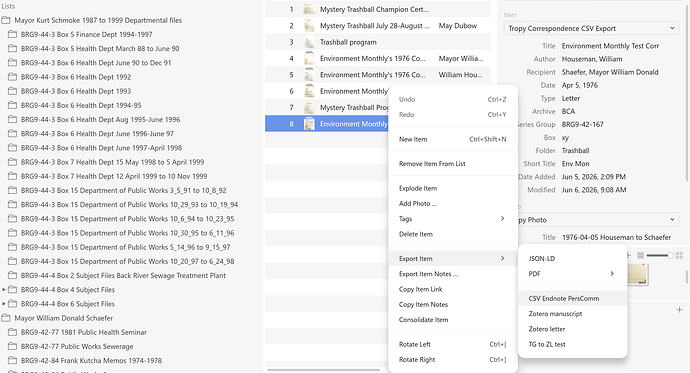Click Add Photo in context menu
Image resolution: width=690 pixels, height=373 pixels.
click(x=453, y=204)
